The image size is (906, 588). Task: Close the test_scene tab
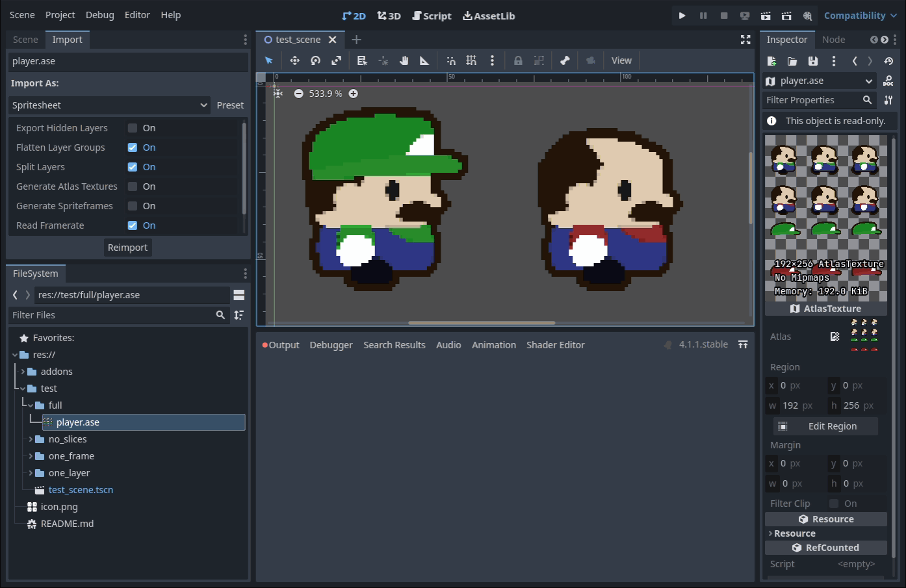(333, 40)
